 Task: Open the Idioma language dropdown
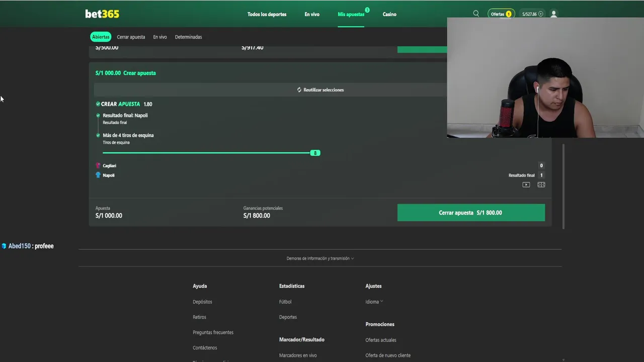pyautogui.click(x=374, y=302)
